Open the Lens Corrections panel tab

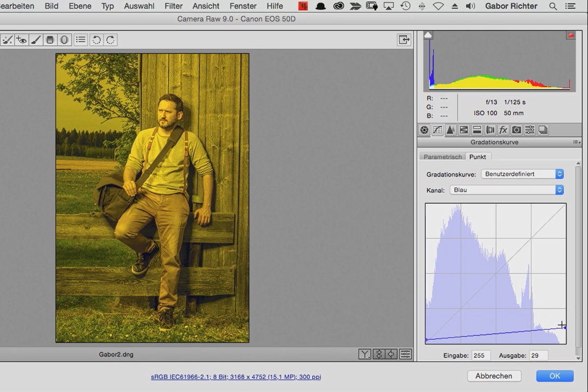(x=490, y=130)
